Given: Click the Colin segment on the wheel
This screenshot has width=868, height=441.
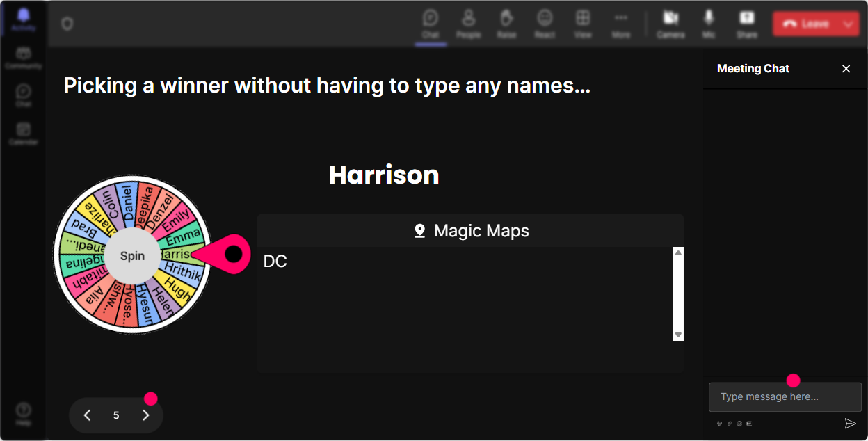Looking at the screenshot, I should pyautogui.click(x=108, y=206).
